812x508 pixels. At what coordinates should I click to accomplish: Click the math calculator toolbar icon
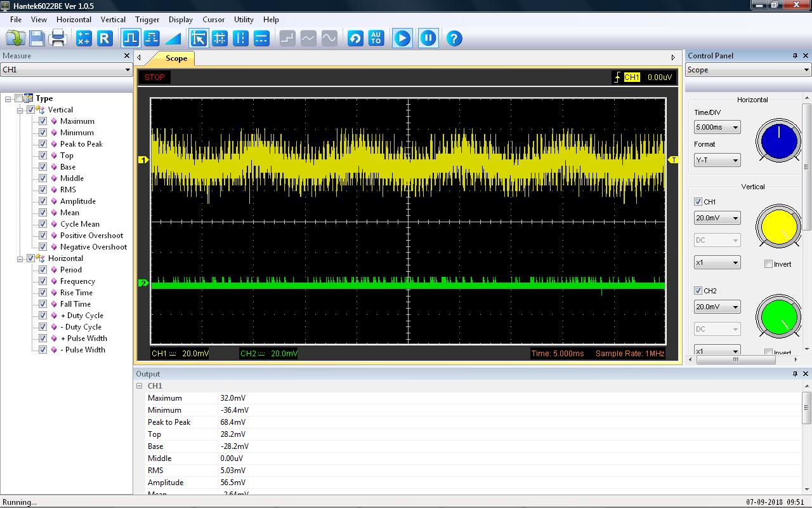click(x=83, y=39)
